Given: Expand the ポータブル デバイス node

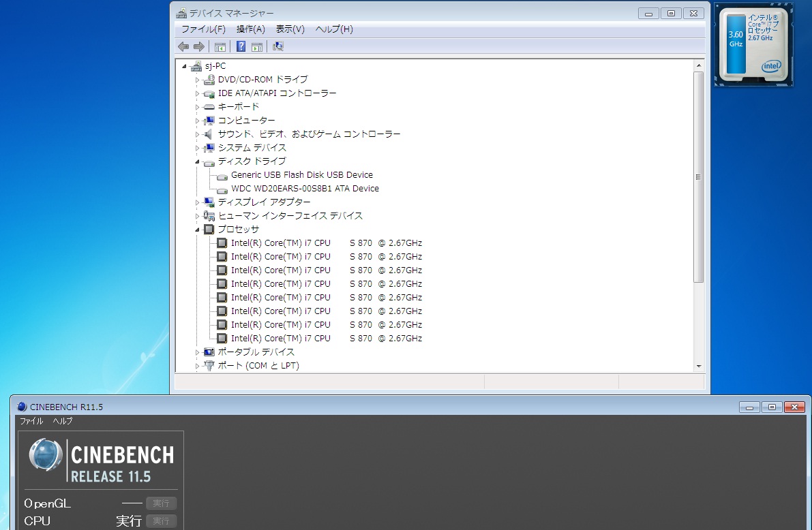Looking at the screenshot, I should 197,352.
